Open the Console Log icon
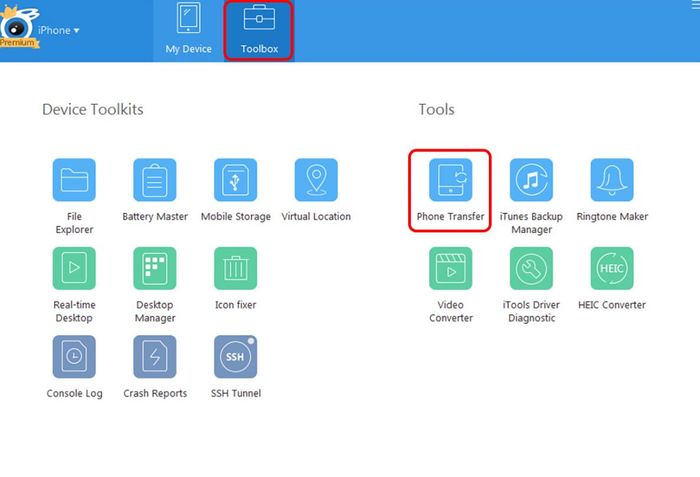700x477 pixels. [74, 356]
